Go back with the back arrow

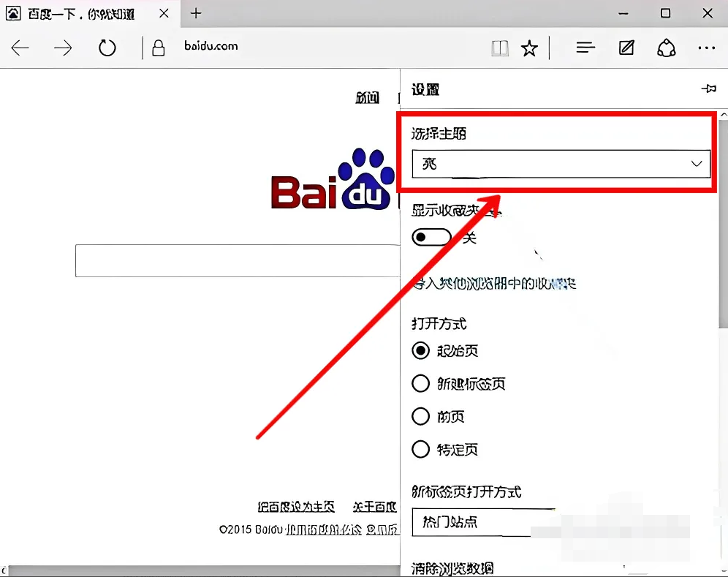20,48
